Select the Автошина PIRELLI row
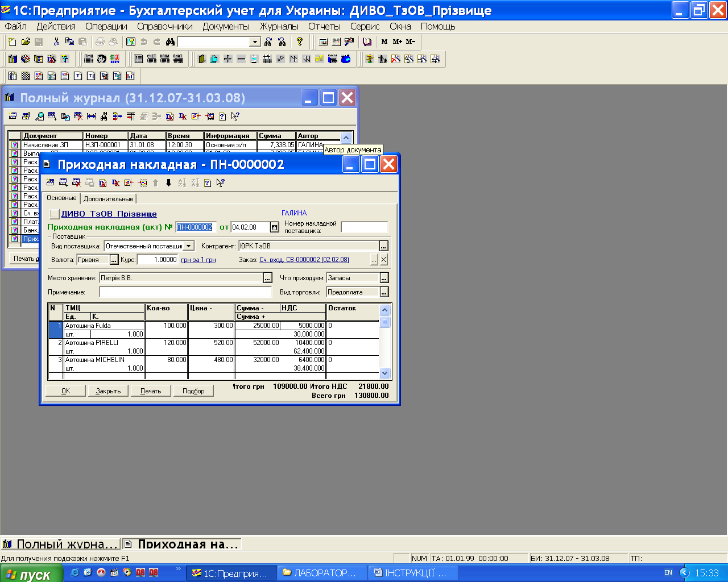 213,347
